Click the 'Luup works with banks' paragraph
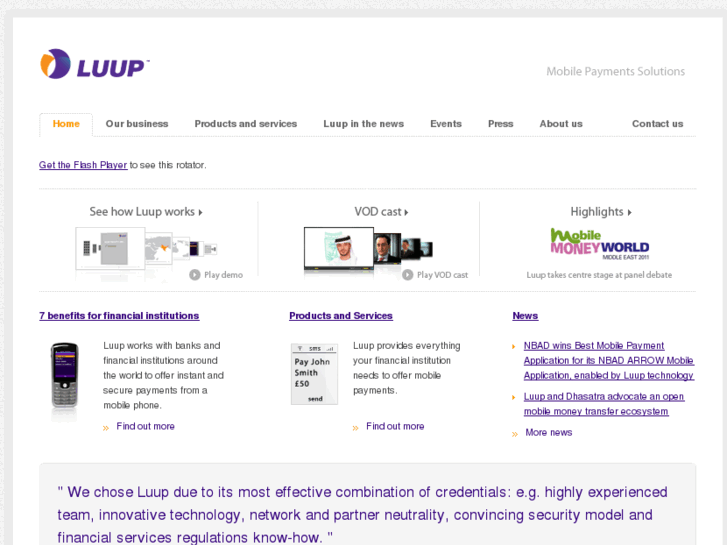This screenshot has height=545, width=727. [163, 375]
